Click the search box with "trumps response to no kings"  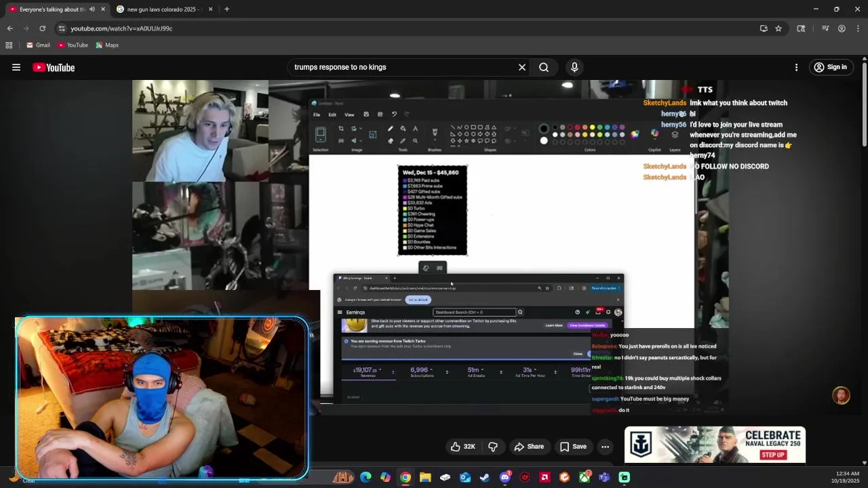400,67
